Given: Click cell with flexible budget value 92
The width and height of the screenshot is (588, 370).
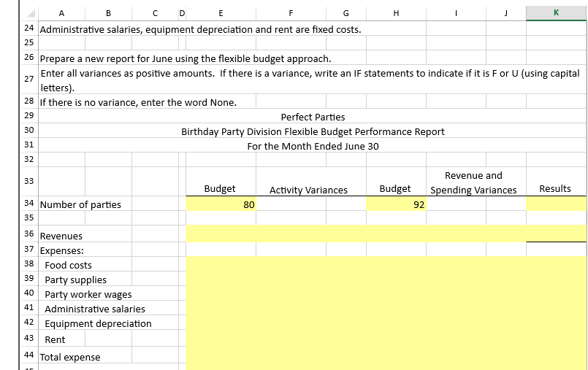Looking at the screenshot, I should click(396, 204).
